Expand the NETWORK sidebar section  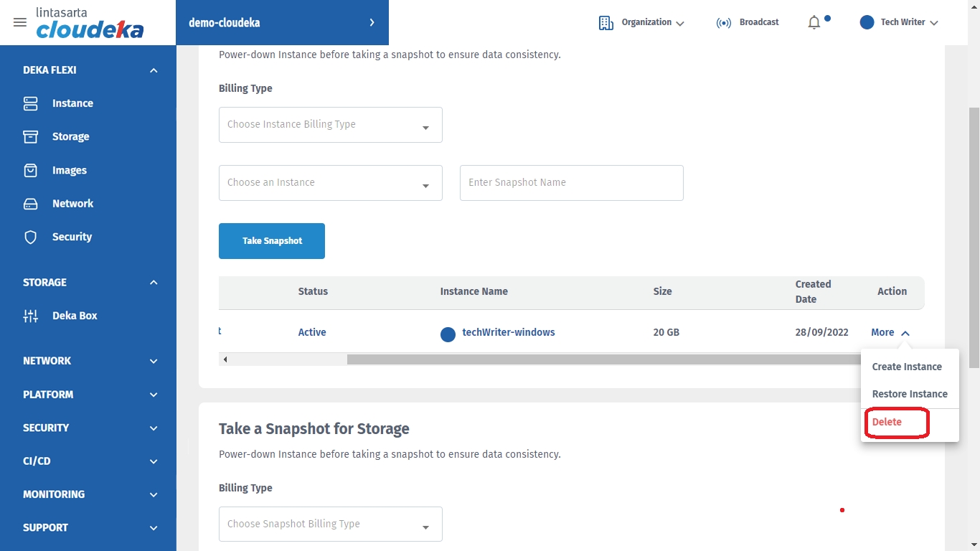pos(154,361)
